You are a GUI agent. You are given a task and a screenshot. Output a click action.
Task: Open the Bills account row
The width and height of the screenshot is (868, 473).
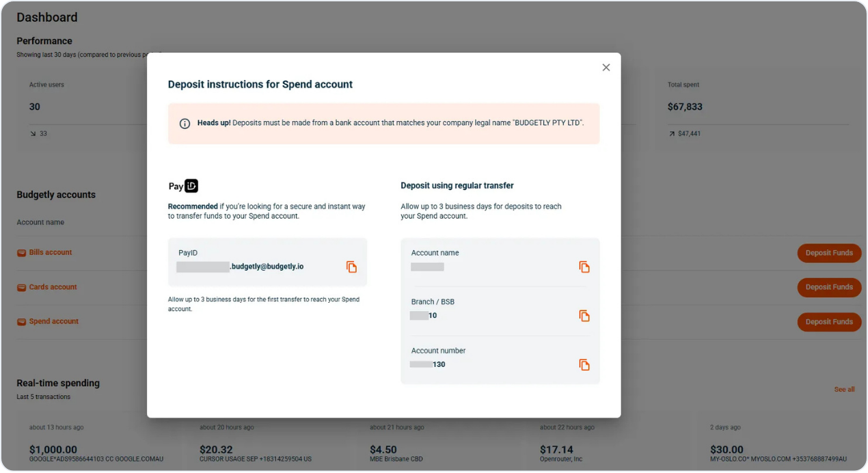click(53, 252)
